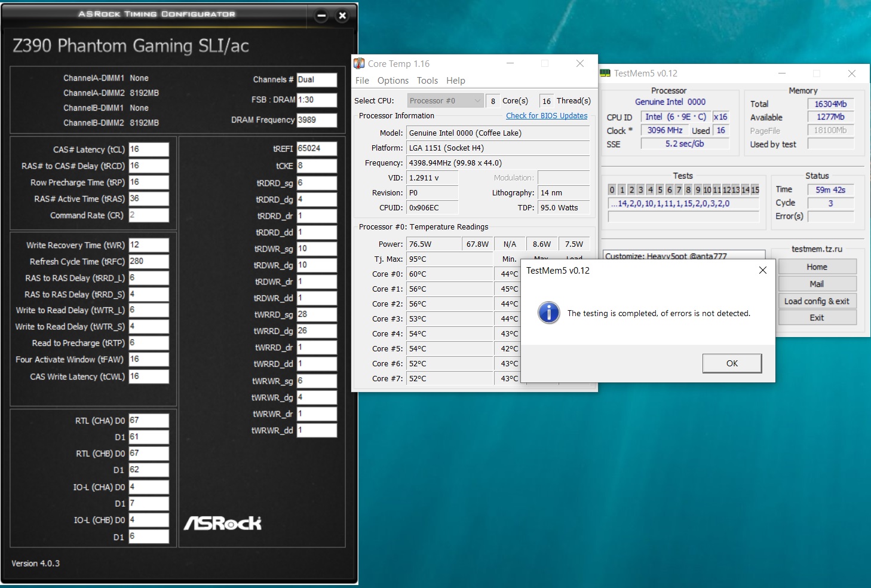Click the RTL (CHA) D0 field
The height and width of the screenshot is (588, 871).
[x=149, y=420]
